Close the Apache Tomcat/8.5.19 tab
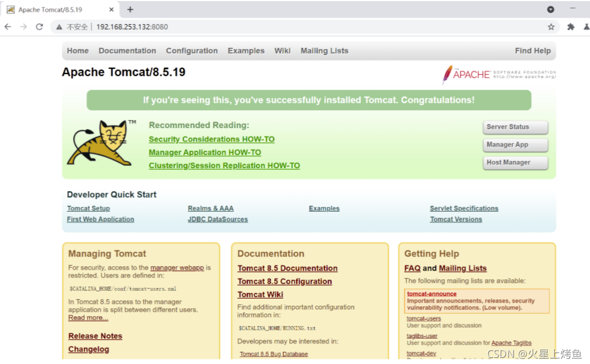The image size is (590, 364). pos(111,9)
